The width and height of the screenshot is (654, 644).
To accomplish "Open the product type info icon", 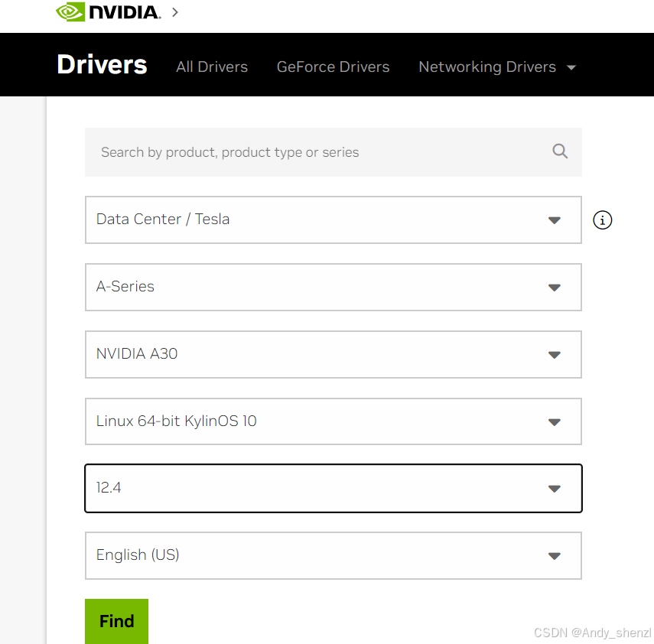I will click(602, 220).
